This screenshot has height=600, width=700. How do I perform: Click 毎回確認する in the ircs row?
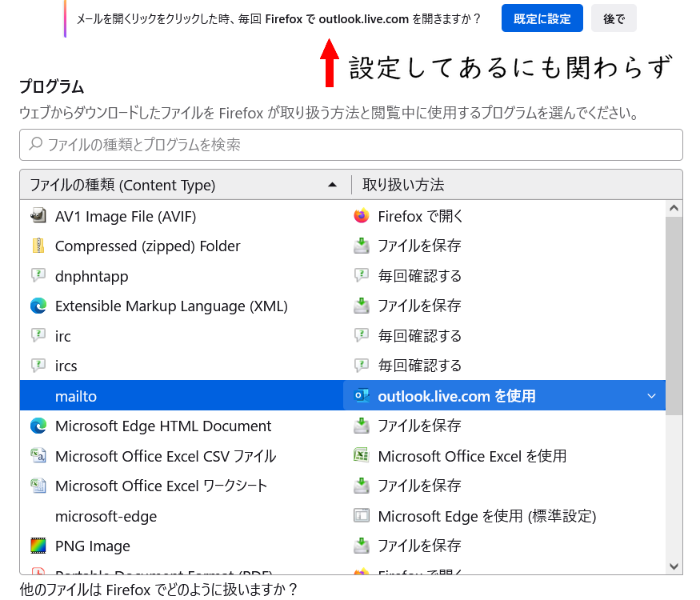tap(420, 366)
